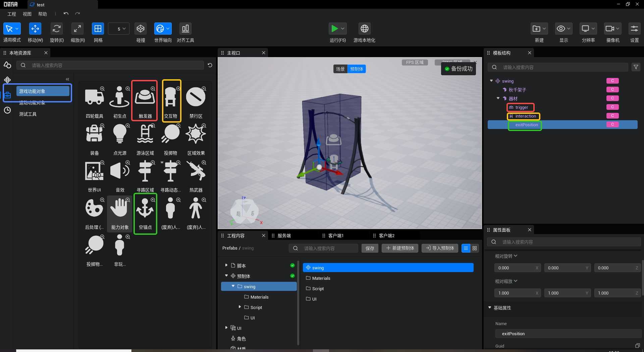Click the 保存 save button
This screenshot has height=352, width=644.
pos(370,248)
